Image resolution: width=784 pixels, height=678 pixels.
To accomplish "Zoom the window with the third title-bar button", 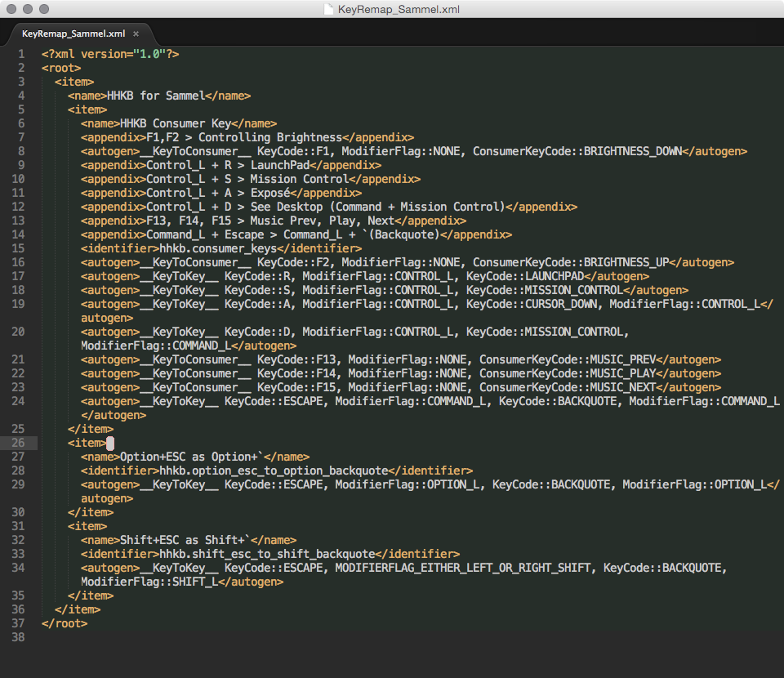I will click(x=44, y=9).
